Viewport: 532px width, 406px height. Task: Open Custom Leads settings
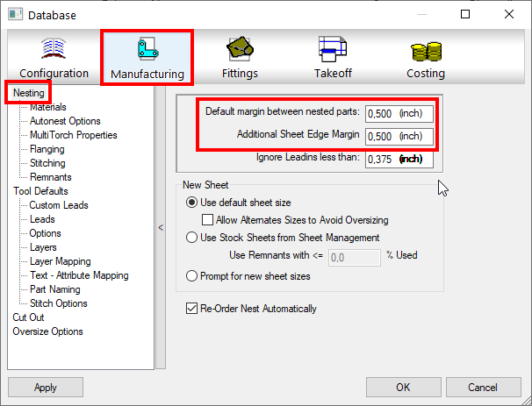[x=59, y=205]
